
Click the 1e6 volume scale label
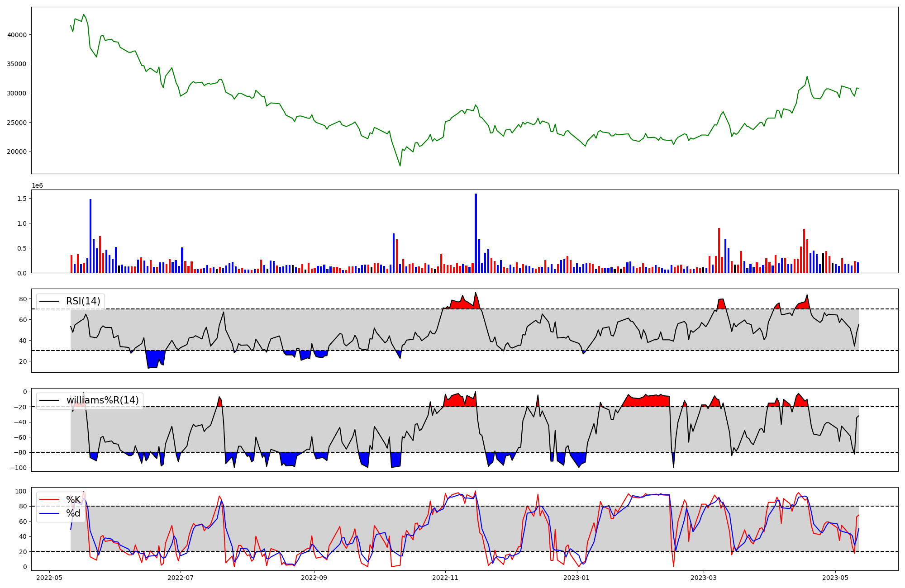click(x=37, y=186)
